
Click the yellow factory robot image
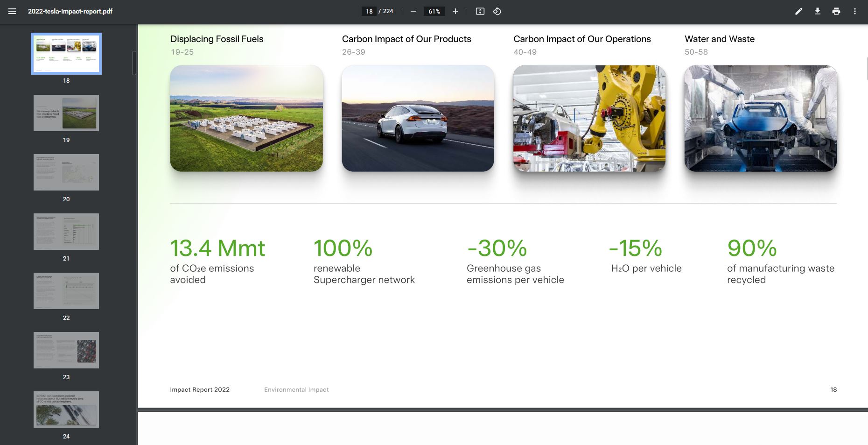click(x=589, y=118)
